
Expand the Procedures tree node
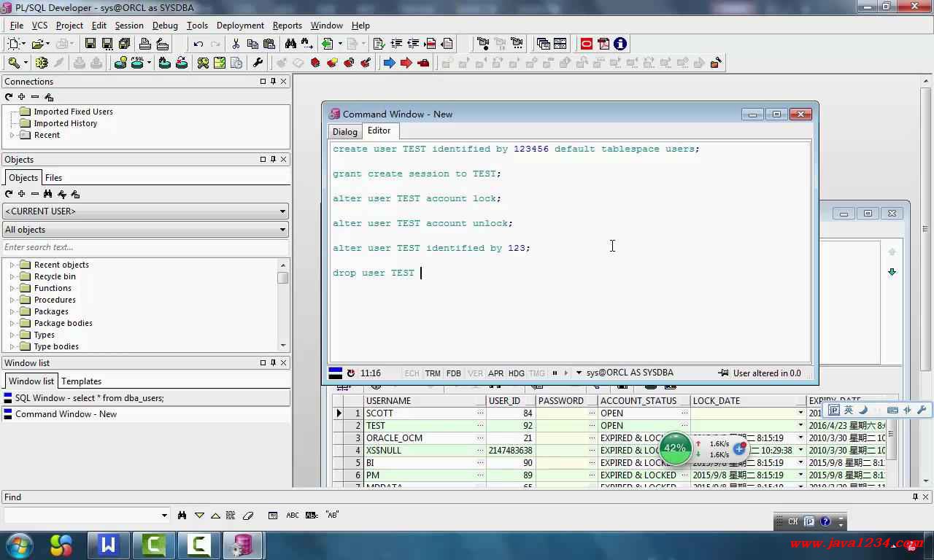coord(12,300)
